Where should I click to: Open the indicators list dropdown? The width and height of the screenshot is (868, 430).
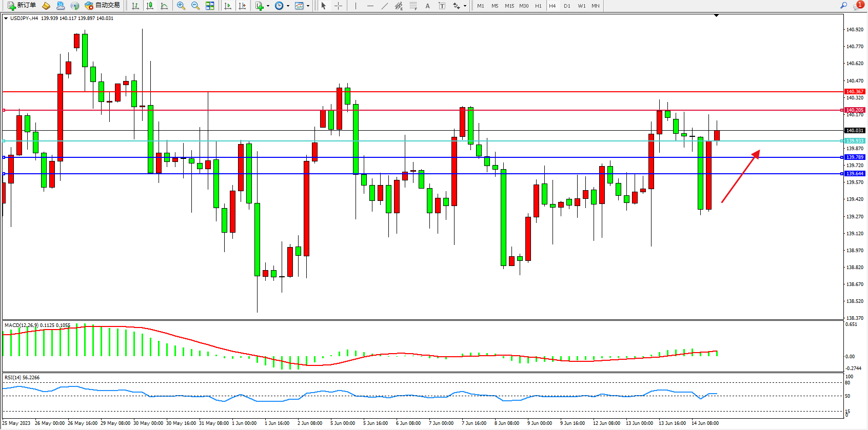[x=268, y=6]
